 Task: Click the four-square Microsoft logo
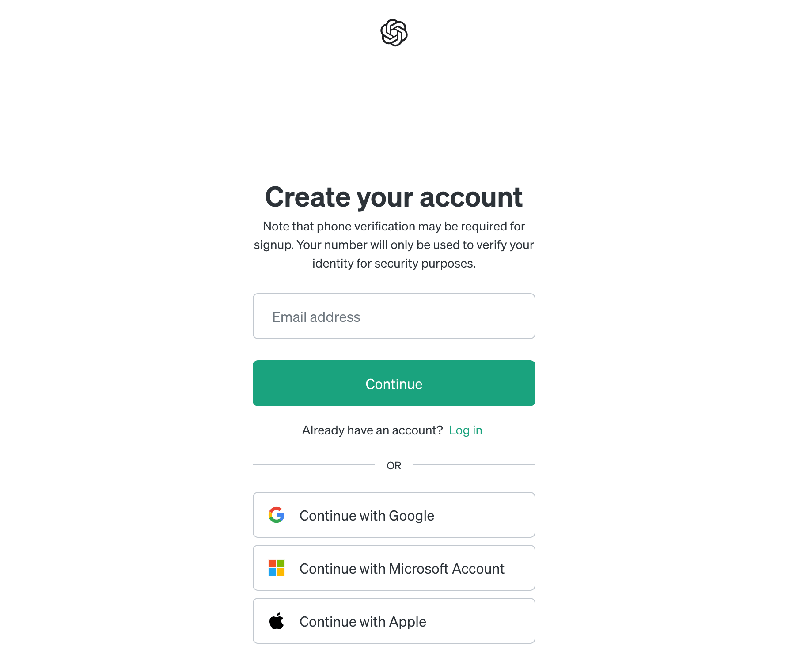[x=277, y=568]
